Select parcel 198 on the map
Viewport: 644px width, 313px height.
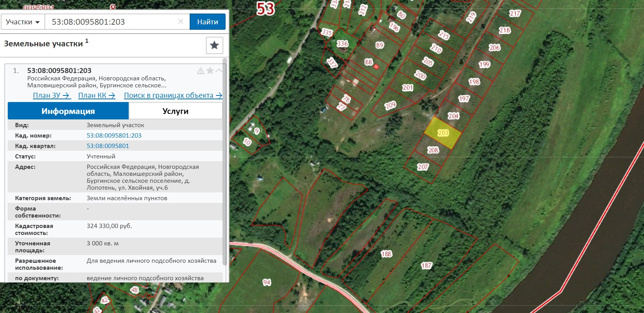[x=474, y=82]
